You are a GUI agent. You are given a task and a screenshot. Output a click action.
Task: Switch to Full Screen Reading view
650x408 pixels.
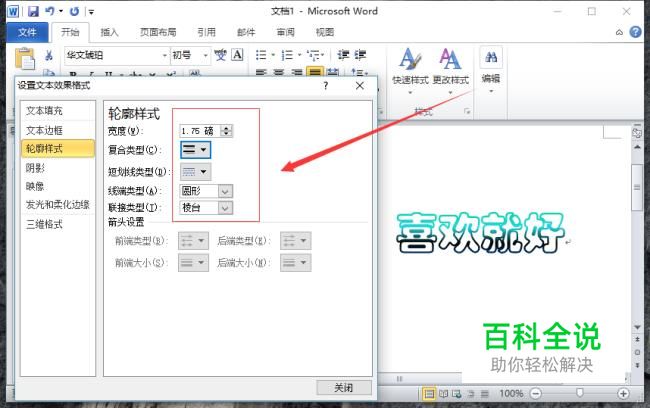pyautogui.click(x=444, y=393)
